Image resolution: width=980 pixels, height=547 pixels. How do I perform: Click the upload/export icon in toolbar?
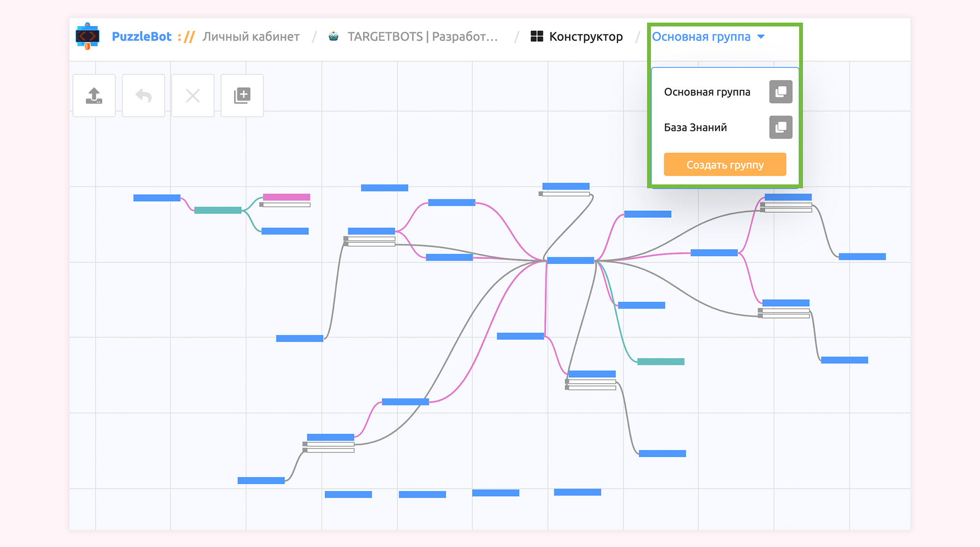click(x=94, y=96)
